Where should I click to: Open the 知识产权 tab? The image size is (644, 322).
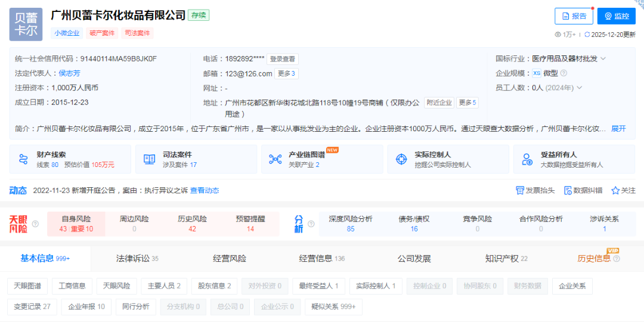[x=506, y=258]
